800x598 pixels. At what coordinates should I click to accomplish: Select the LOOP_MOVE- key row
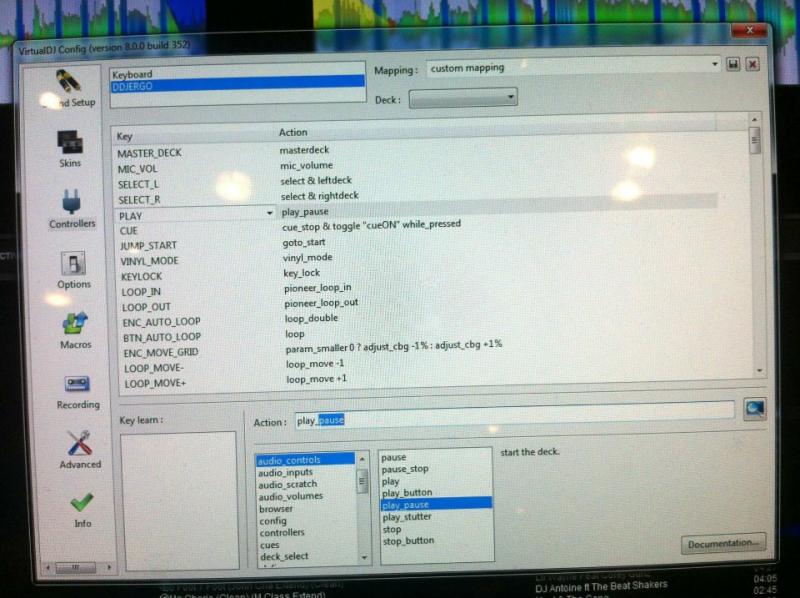coord(154,368)
